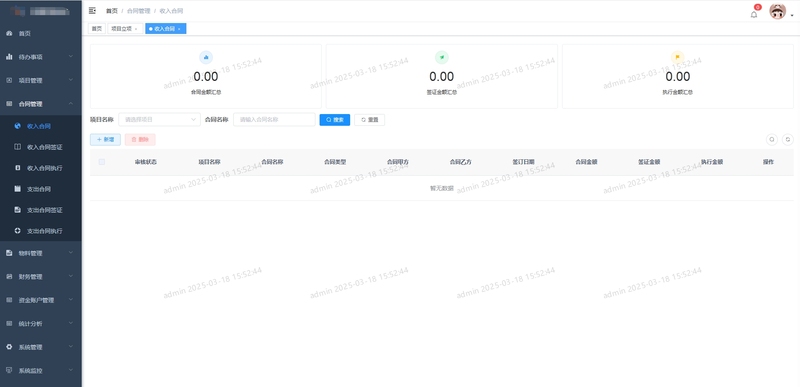Screen dimensions: 800x387
Task: Expand the 物料管理 sidebar menu chevron
Action: tap(71, 252)
